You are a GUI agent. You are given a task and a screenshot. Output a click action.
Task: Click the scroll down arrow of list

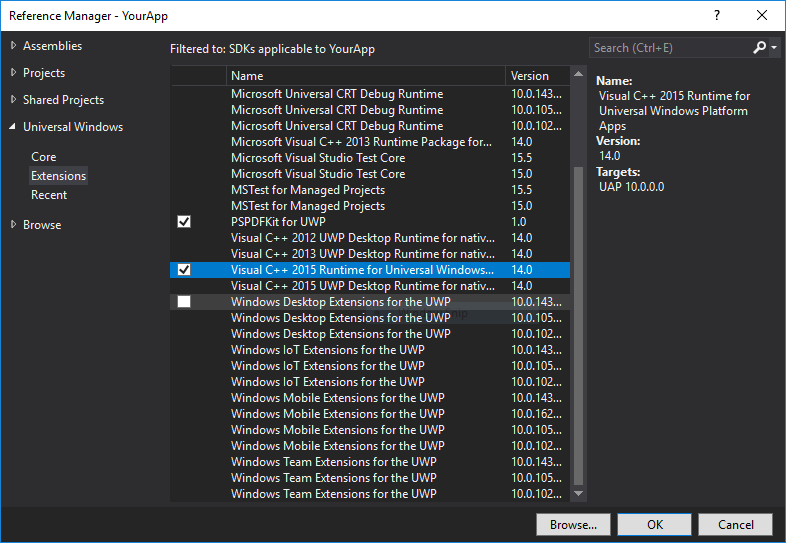(577, 493)
